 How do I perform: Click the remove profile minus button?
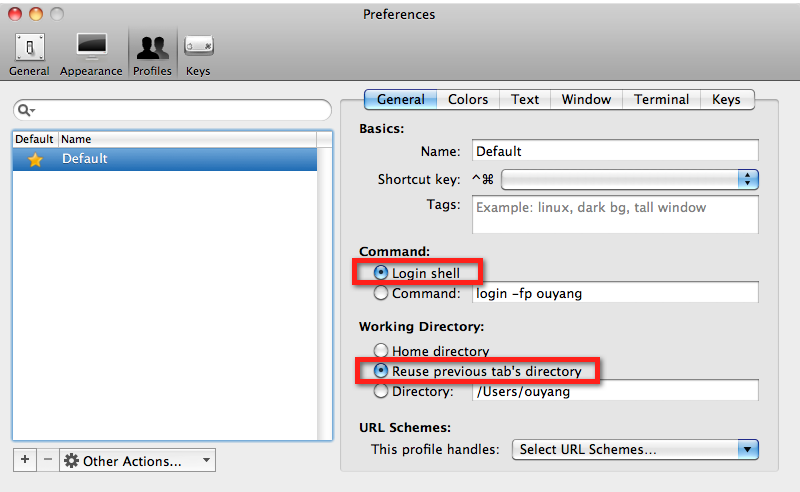click(x=47, y=460)
